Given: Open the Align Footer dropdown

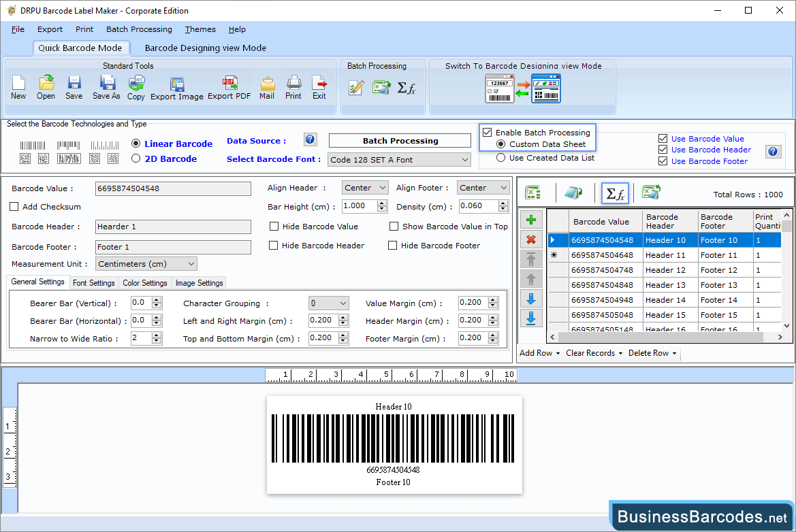Looking at the screenshot, I should pyautogui.click(x=483, y=188).
